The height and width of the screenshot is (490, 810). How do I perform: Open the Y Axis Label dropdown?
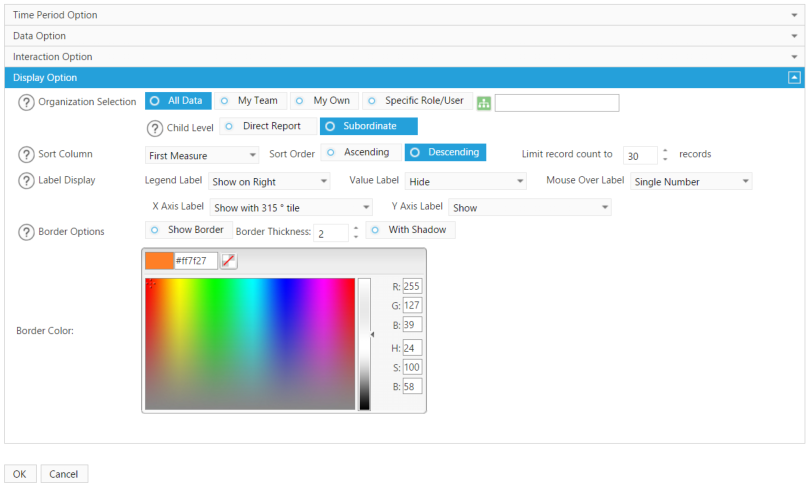pos(530,208)
